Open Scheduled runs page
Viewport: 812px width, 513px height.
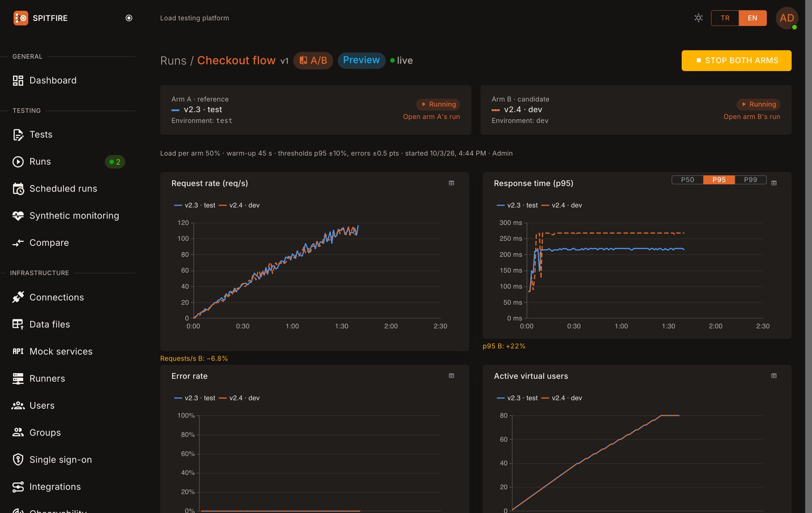pos(63,189)
